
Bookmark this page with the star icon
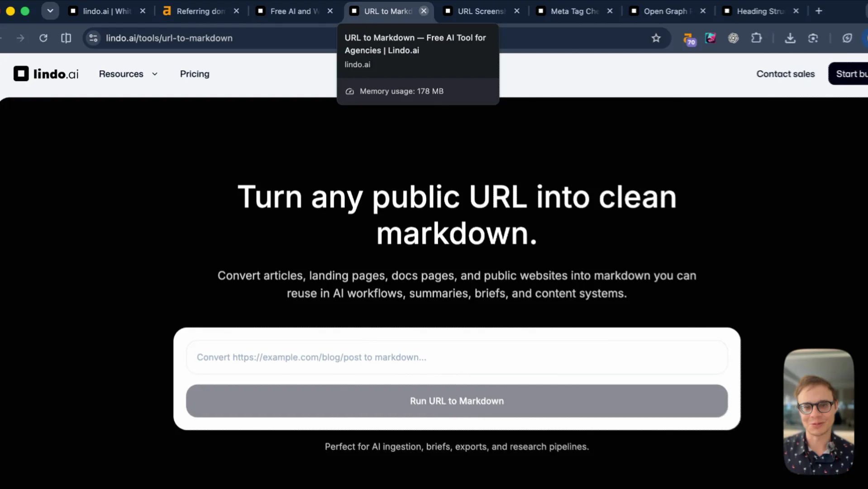[x=656, y=38]
